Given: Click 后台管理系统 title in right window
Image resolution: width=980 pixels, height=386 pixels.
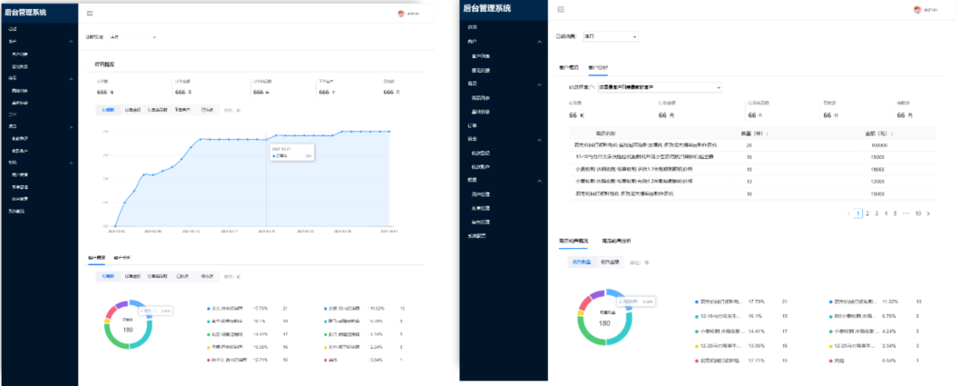Looking at the screenshot, I should pyautogui.click(x=487, y=8).
